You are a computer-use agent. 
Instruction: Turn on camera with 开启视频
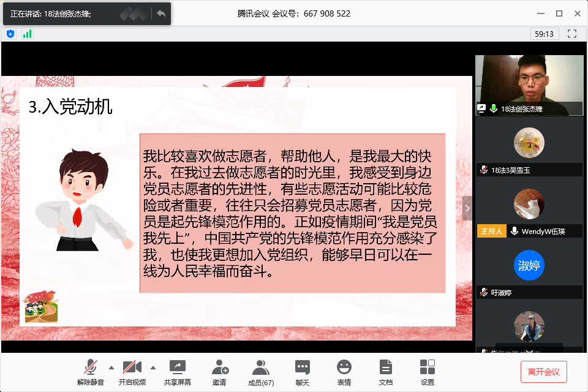[132, 367]
